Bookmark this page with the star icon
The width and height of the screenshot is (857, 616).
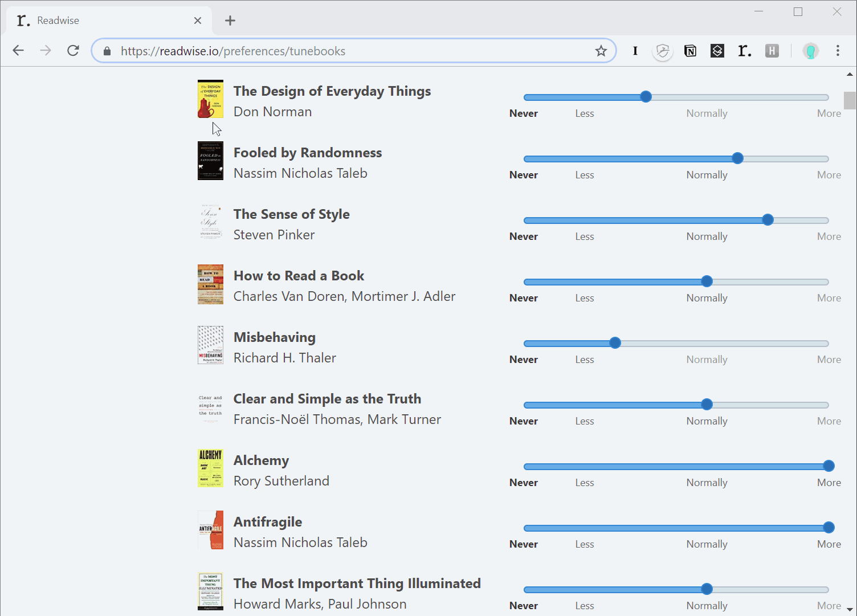pyautogui.click(x=601, y=51)
